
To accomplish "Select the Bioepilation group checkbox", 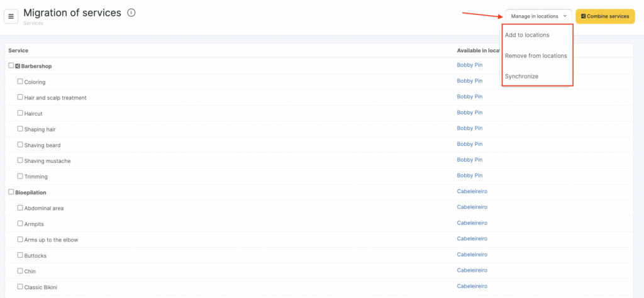I will coord(11,192).
